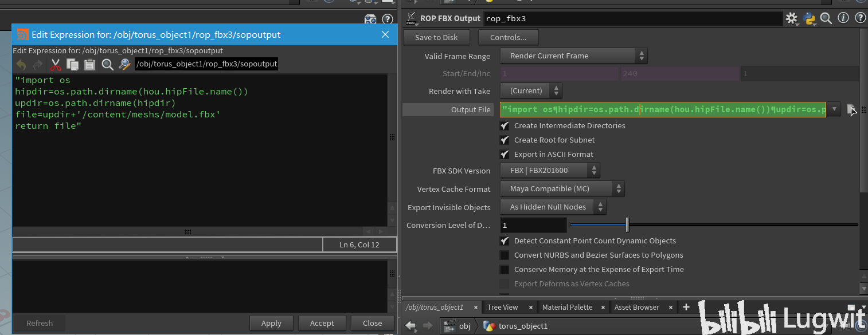Toggle Create Intermediate Directories checkbox
The height and width of the screenshot is (335, 868).
pyautogui.click(x=505, y=126)
